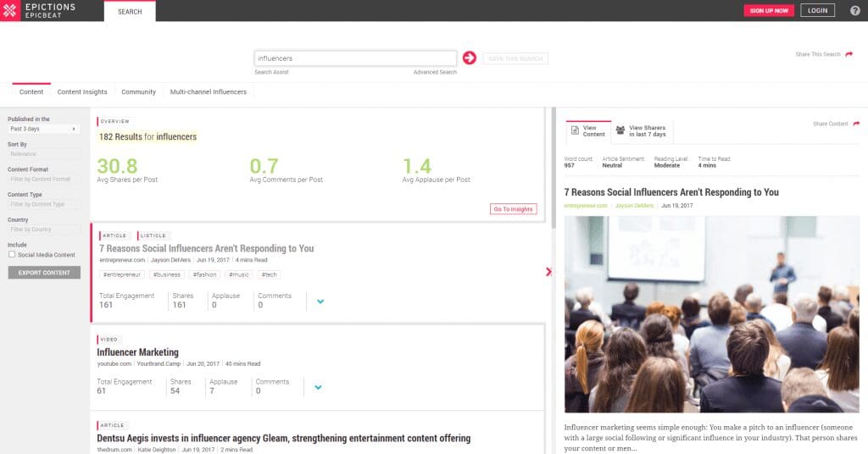This screenshot has height=454, width=868.
Task: Open 7 Reasons Social Influencers result title
Action: 207,248
